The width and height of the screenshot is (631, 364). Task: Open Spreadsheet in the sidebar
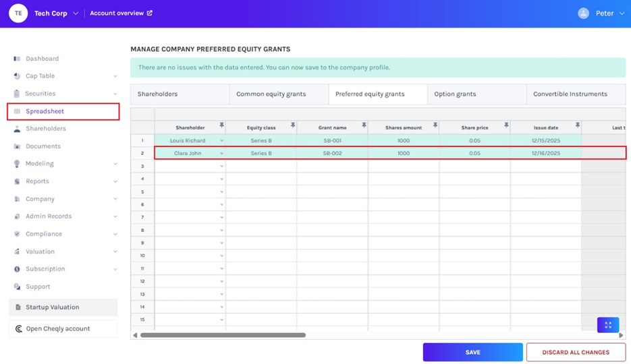coord(63,111)
